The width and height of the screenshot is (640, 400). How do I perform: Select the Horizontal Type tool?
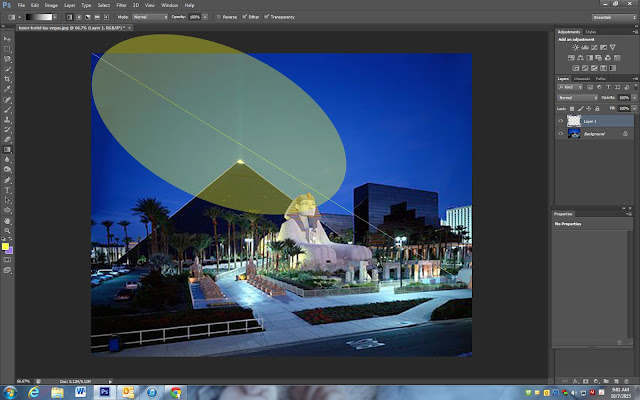[7, 190]
